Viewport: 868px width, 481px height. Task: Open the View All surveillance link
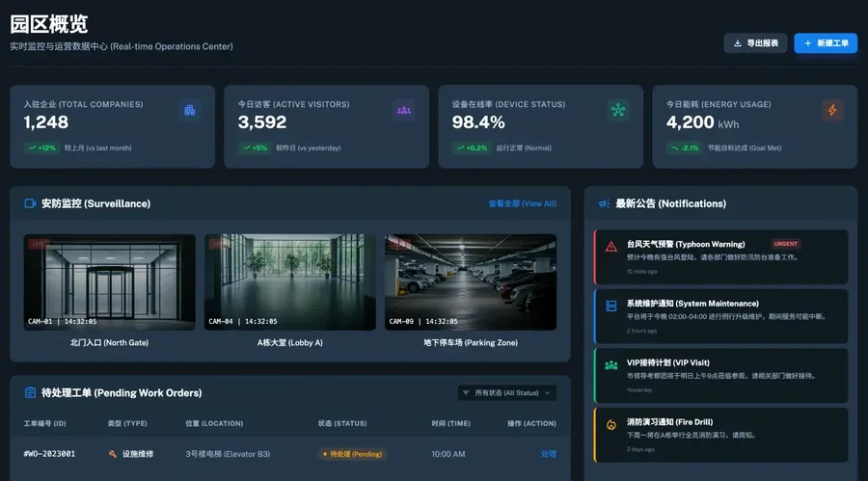[x=522, y=203]
